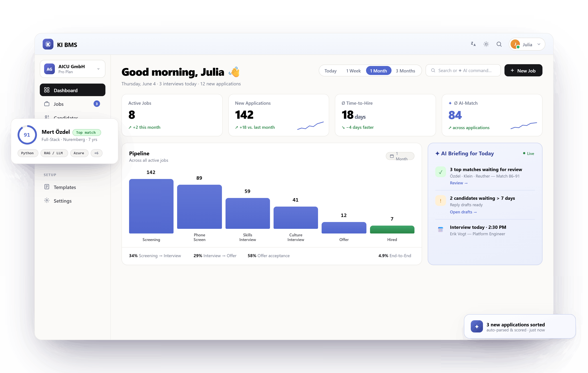Click the interview calendar icon

pos(440,230)
